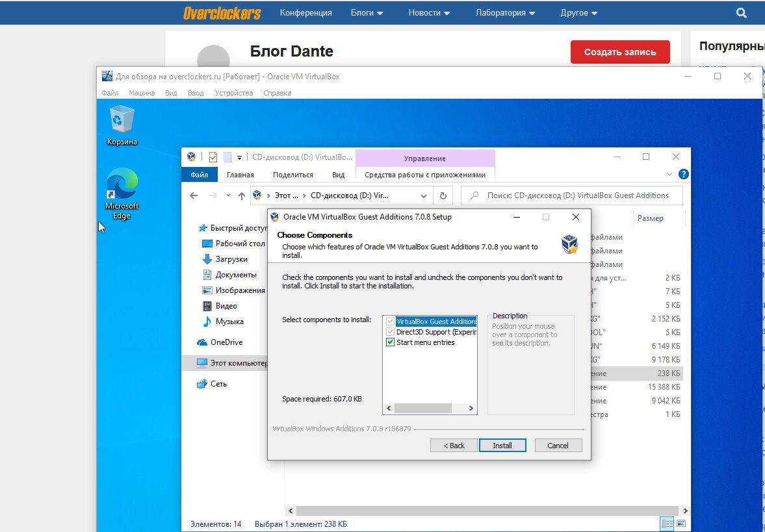Click the Explorer back arrow
765x532 pixels.
click(194, 196)
